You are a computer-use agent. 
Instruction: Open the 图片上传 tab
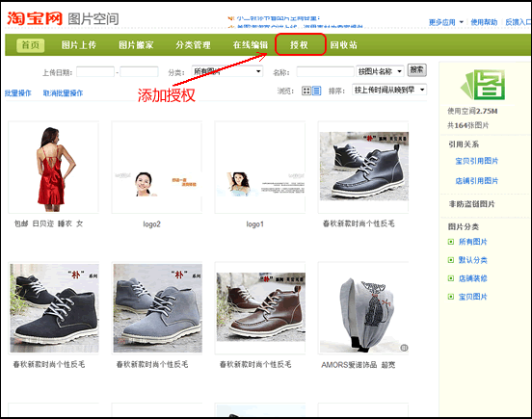coord(79,45)
